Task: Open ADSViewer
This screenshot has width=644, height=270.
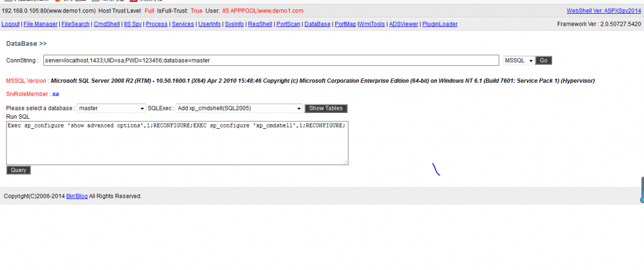Action: [404, 24]
